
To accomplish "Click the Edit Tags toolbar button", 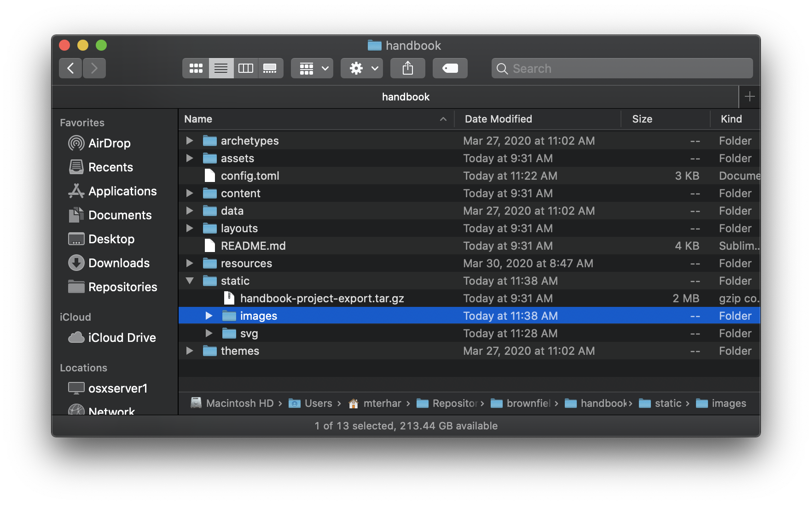I will coord(450,68).
